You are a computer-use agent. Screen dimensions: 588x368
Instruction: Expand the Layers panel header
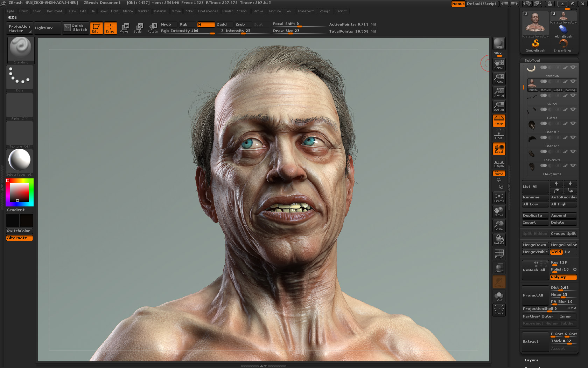(531, 360)
